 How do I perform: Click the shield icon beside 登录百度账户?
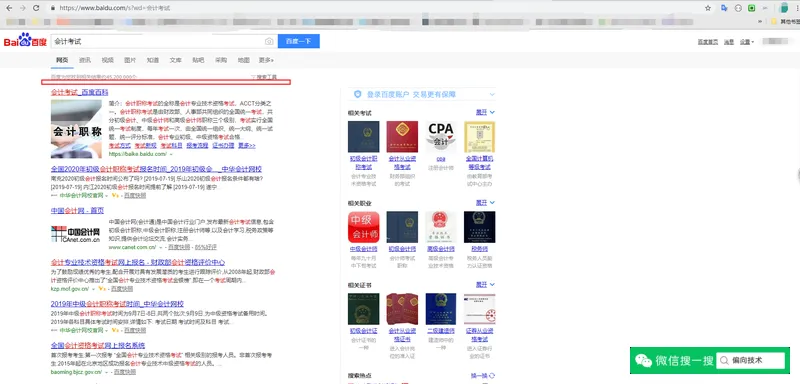click(358, 94)
